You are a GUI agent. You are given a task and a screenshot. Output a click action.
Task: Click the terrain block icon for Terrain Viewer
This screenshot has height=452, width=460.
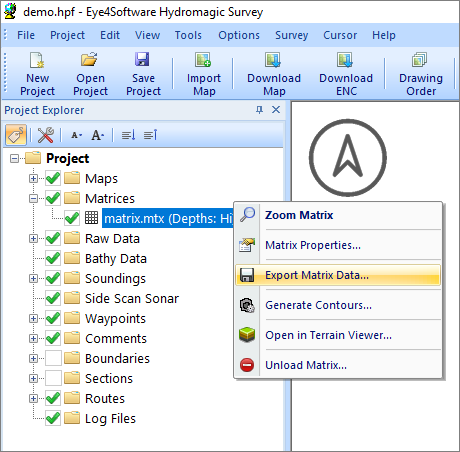coord(247,335)
